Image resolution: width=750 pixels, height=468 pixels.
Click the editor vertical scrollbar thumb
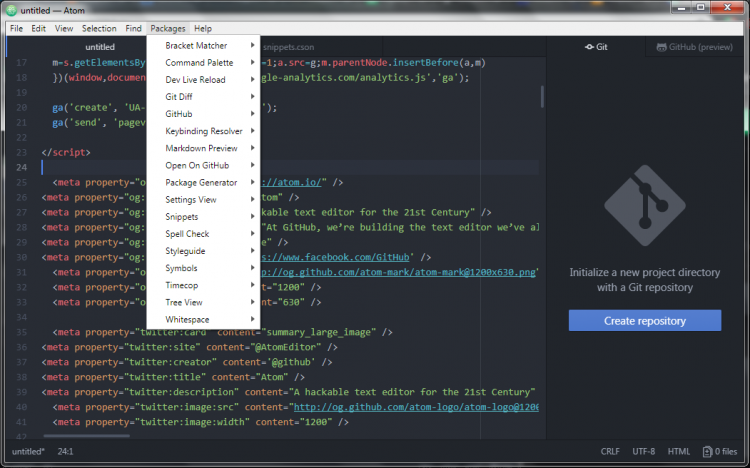(x=542, y=97)
